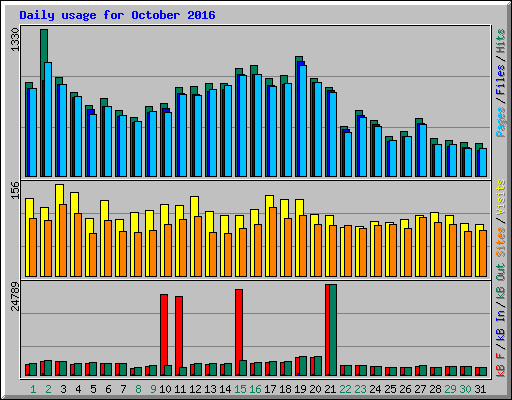Click the cyan pages bar for day 22
Screen dimensions: 512x400
pyautogui.click(x=348, y=154)
